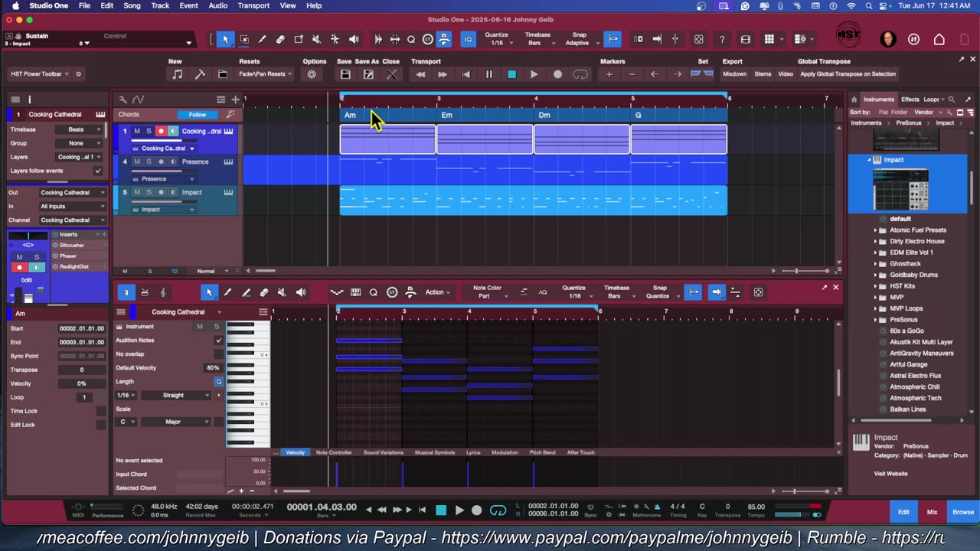Open the Fader\Pan Resets dropdown
980x551 pixels.
[x=265, y=74]
